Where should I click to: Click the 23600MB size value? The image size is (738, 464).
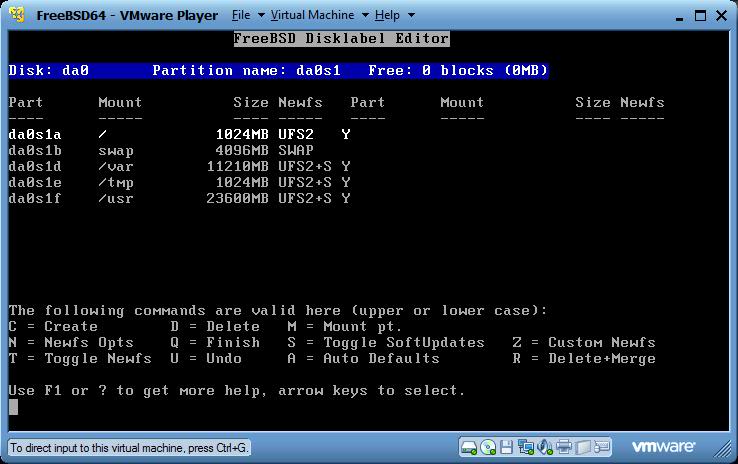click(237, 199)
